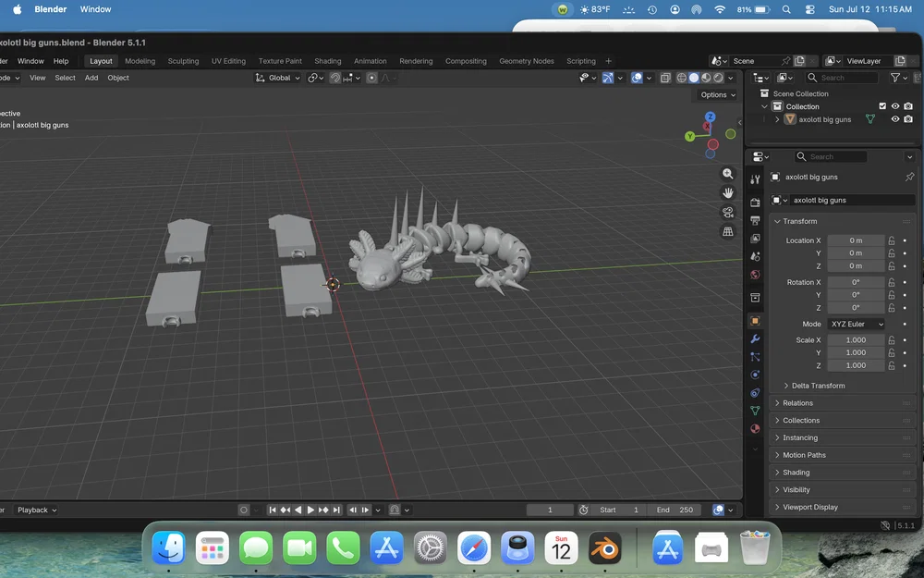Open the viewport Options dropdown
Viewport: 924px width, 578px height.
[718, 95]
